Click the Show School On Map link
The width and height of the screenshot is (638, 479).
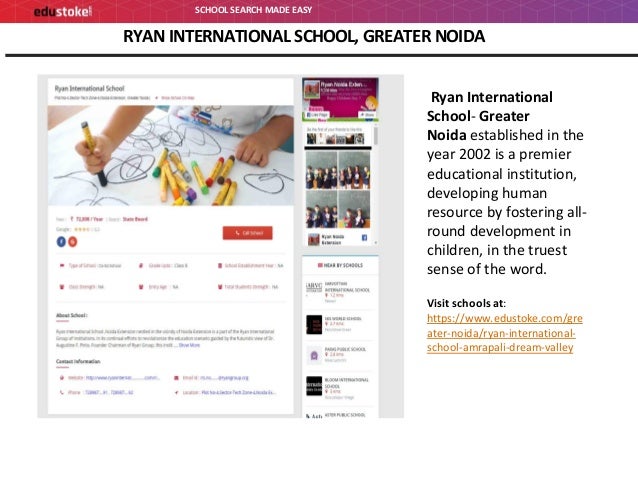click(178, 98)
